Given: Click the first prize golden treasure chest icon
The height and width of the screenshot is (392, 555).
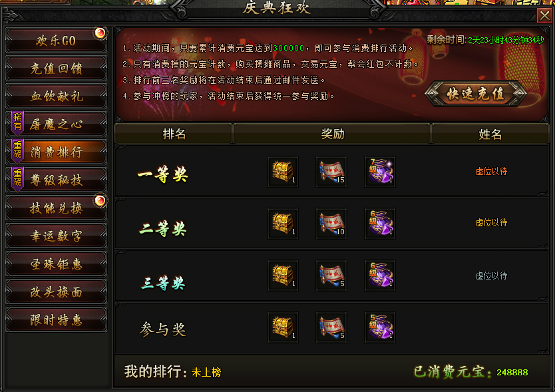Looking at the screenshot, I should [x=283, y=172].
